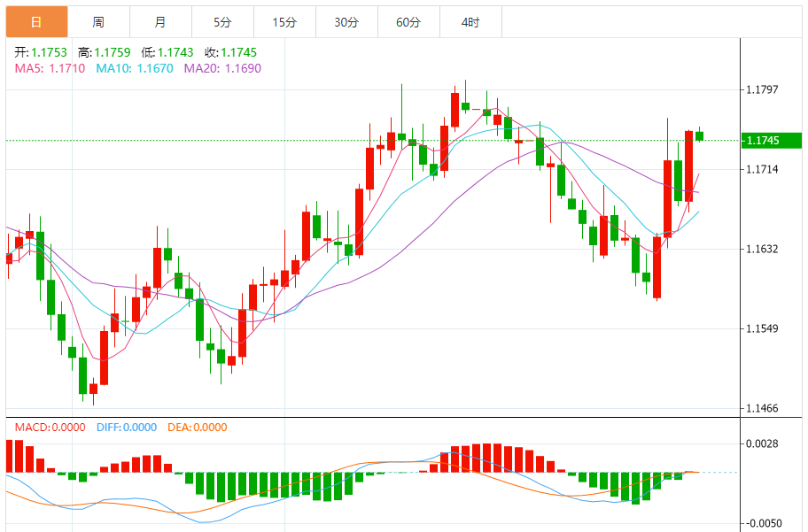The image size is (808, 532).
Task: Click the MACD value label
Action: point(50,427)
